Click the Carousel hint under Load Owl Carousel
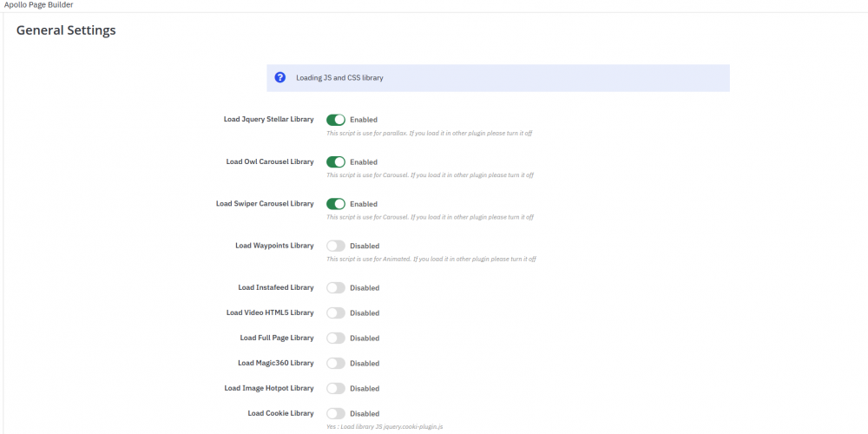 (430, 175)
